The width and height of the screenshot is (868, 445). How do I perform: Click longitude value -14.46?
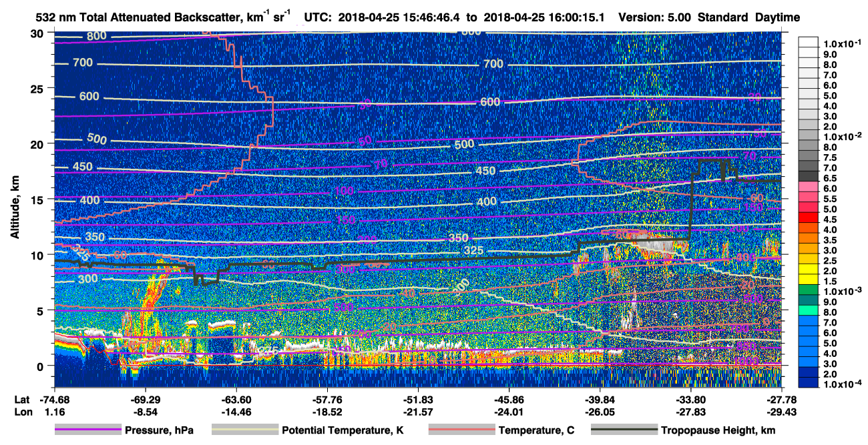236,412
